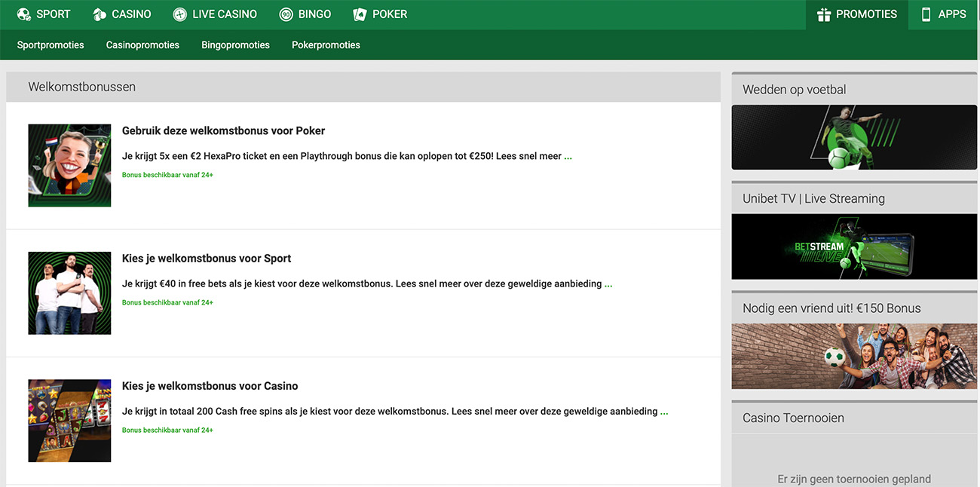Expand ellipsis after €40 free bets description
Image resolution: width=980 pixels, height=487 pixels.
point(608,284)
